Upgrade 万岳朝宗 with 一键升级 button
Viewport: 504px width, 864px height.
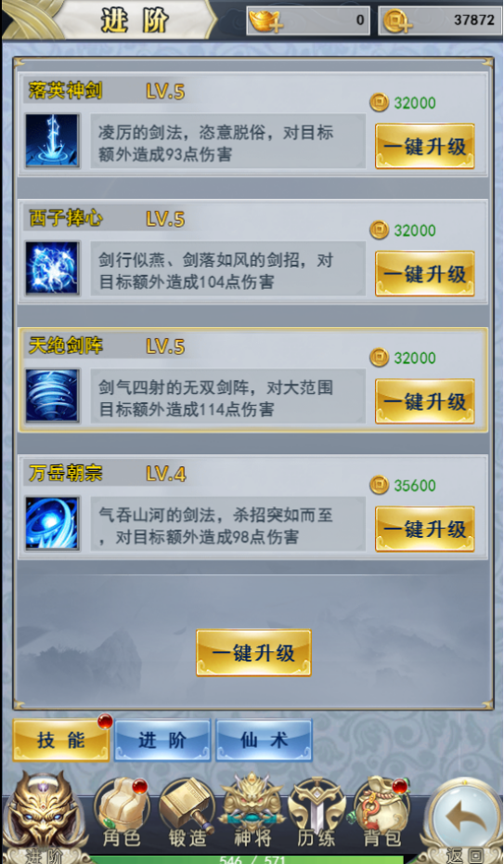(425, 529)
